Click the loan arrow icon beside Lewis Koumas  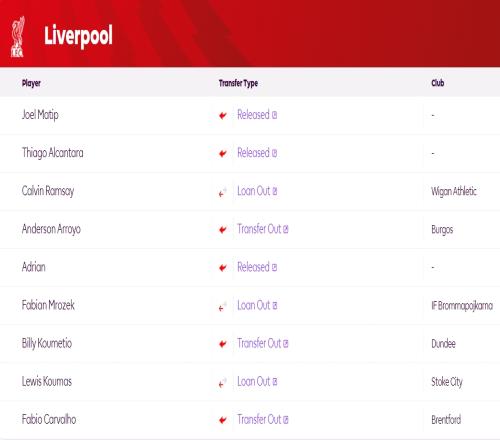223,383
